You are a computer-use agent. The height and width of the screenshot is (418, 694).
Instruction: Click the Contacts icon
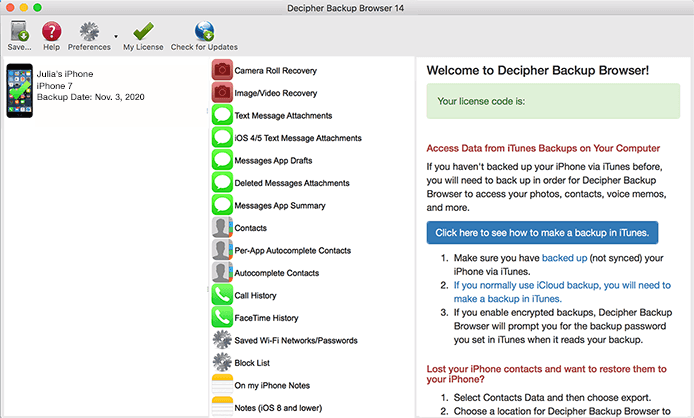(x=222, y=228)
